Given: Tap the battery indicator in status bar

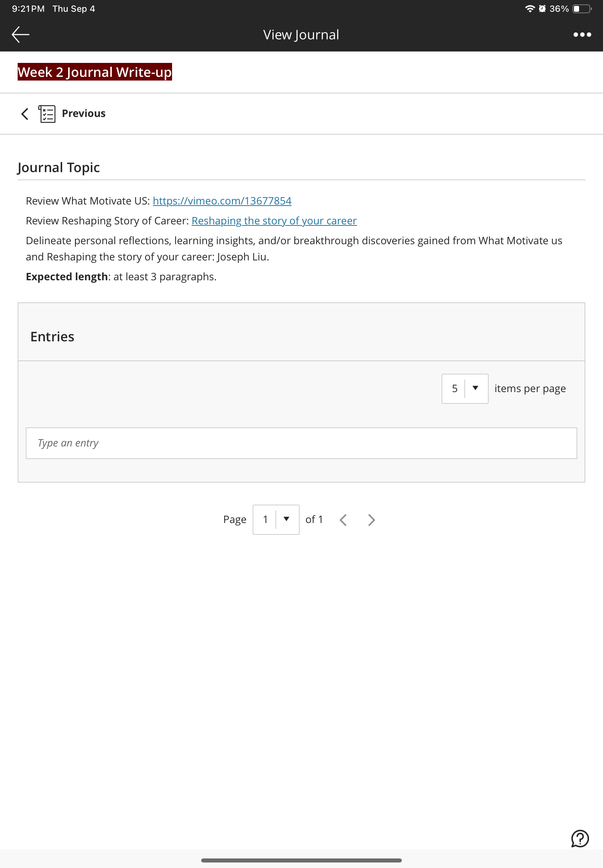Looking at the screenshot, I should point(582,9).
